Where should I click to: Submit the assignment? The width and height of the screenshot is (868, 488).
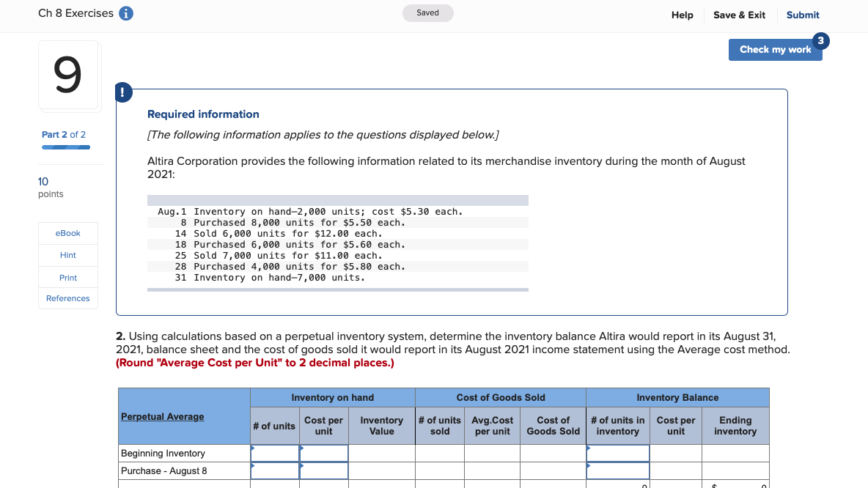pyautogui.click(x=802, y=15)
